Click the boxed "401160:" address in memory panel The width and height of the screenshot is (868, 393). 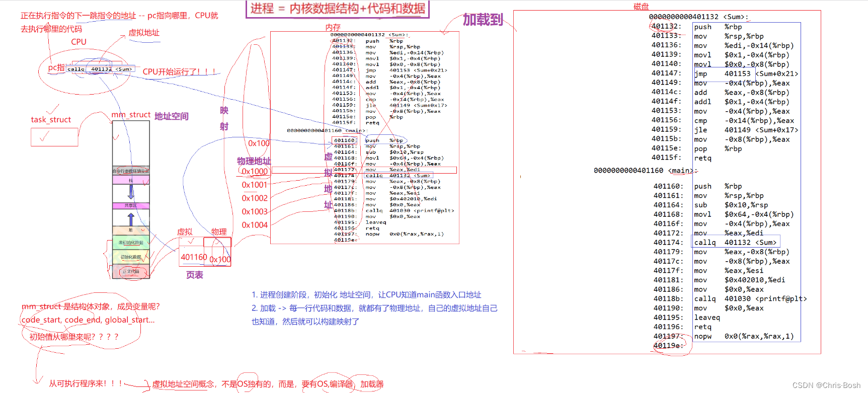tap(345, 140)
